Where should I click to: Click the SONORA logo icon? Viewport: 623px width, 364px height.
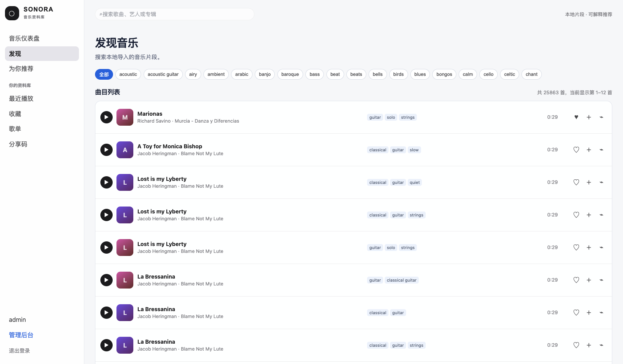click(x=12, y=13)
